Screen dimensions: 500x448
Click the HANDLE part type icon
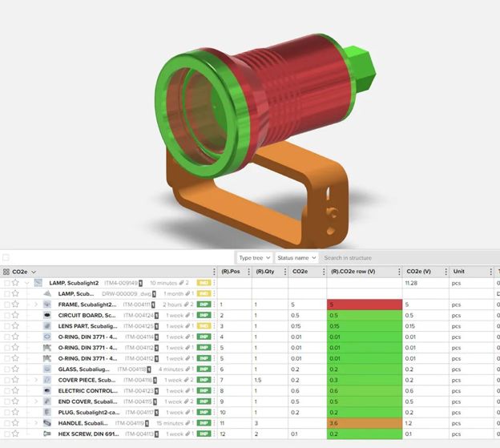tap(47, 422)
